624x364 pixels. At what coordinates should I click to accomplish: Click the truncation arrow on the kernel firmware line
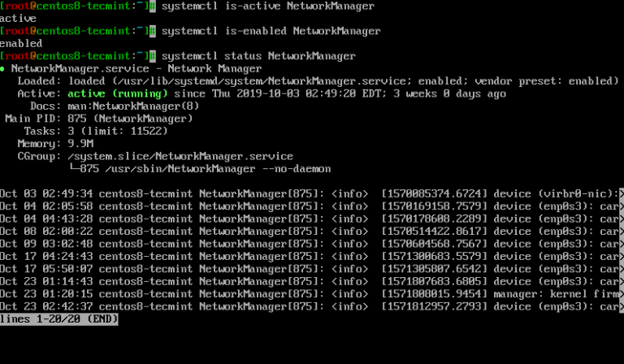pos(621,294)
